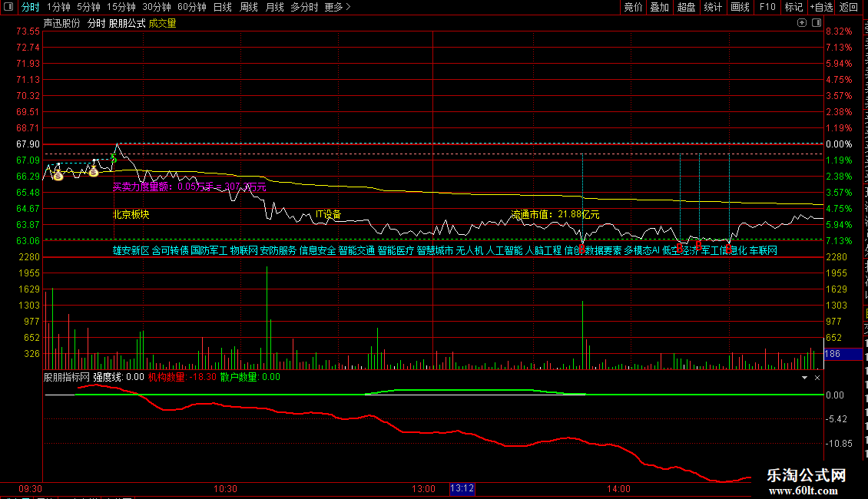Switch to 分时 intraday view
868x499 pixels.
pos(31,7)
